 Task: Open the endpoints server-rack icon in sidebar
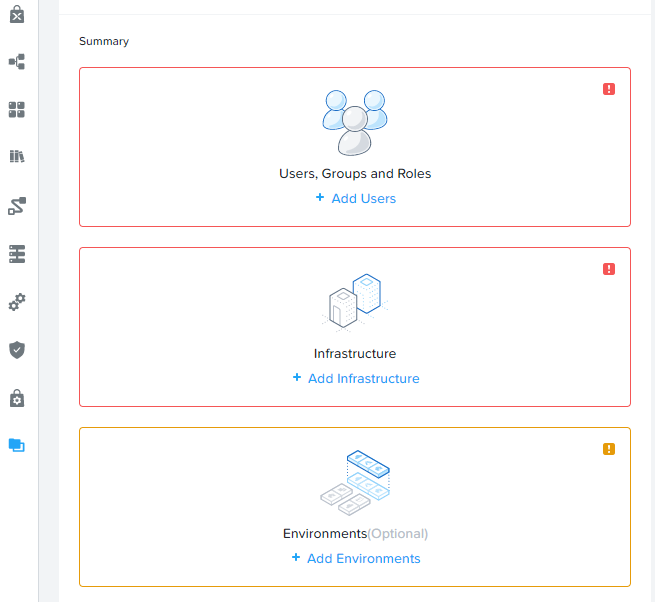(17, 254)
